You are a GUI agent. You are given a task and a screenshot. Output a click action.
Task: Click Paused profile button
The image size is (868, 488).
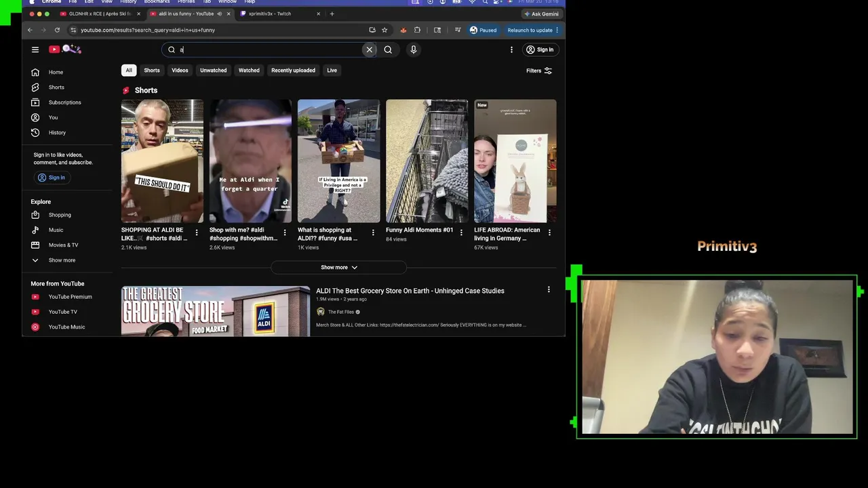coord(483,30)
